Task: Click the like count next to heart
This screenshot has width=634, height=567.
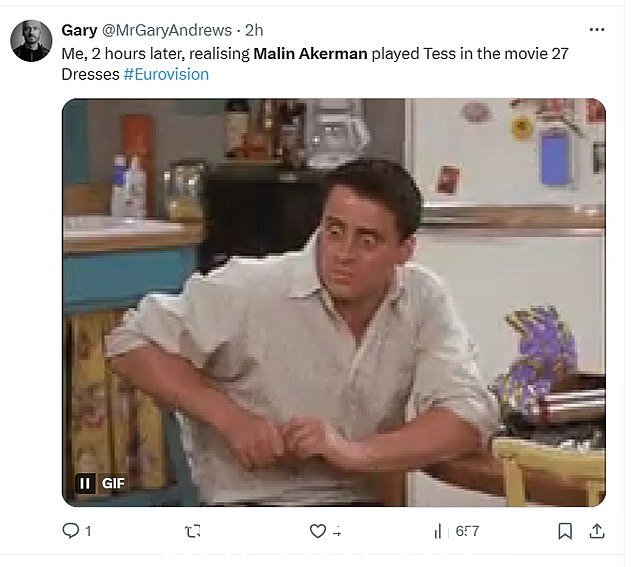Action: pyautogui.click(x=337, y=532)
